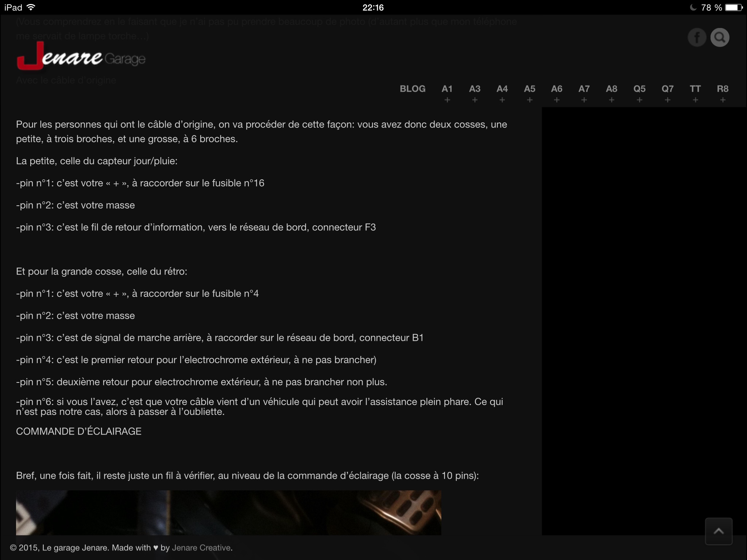Open the site search magnifier icon
This screenshot has width=747, height=560.
click(x=720, y=37)
